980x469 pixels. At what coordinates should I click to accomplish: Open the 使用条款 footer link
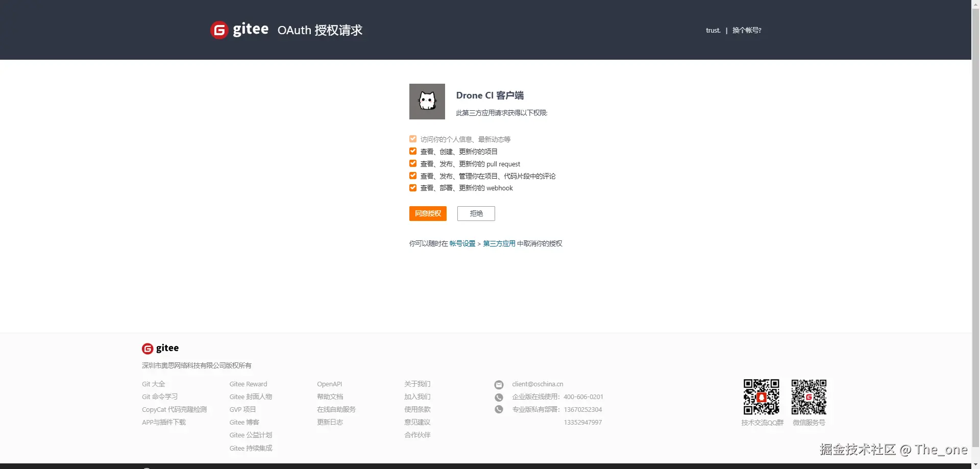(x=418, y=410)
